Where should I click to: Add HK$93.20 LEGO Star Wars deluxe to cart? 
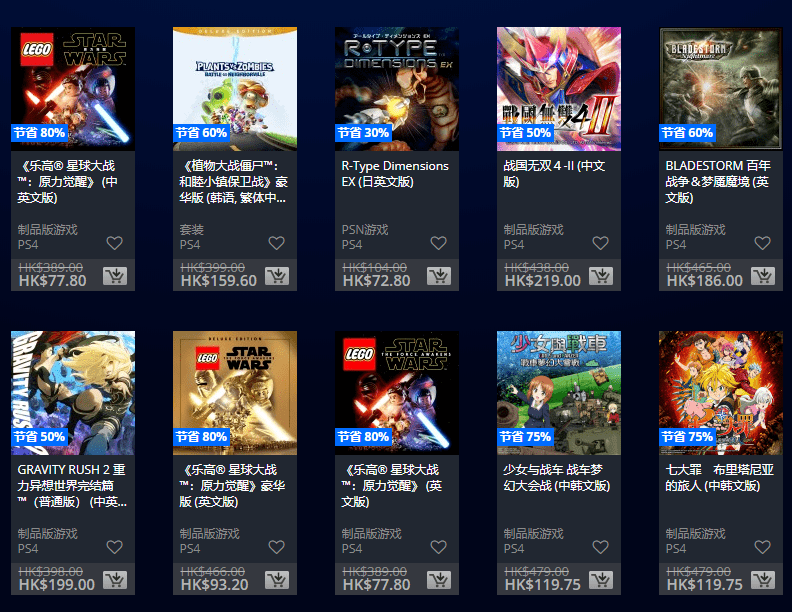tap(277, 580)
